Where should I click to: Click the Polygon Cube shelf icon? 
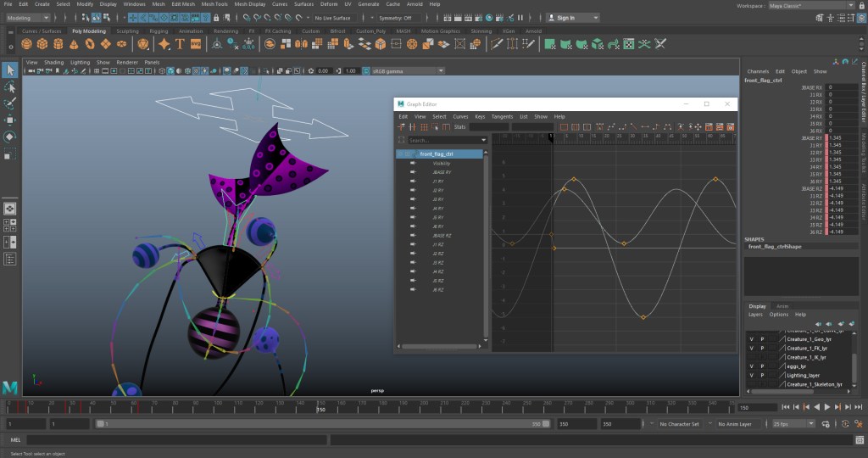click(x=42, y=43)
